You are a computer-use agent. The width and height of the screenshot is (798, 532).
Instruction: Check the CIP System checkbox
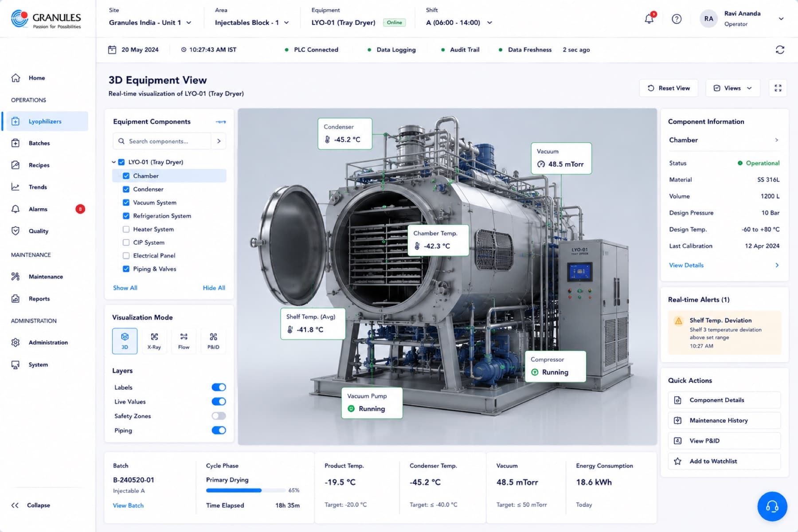coord(126,243)
